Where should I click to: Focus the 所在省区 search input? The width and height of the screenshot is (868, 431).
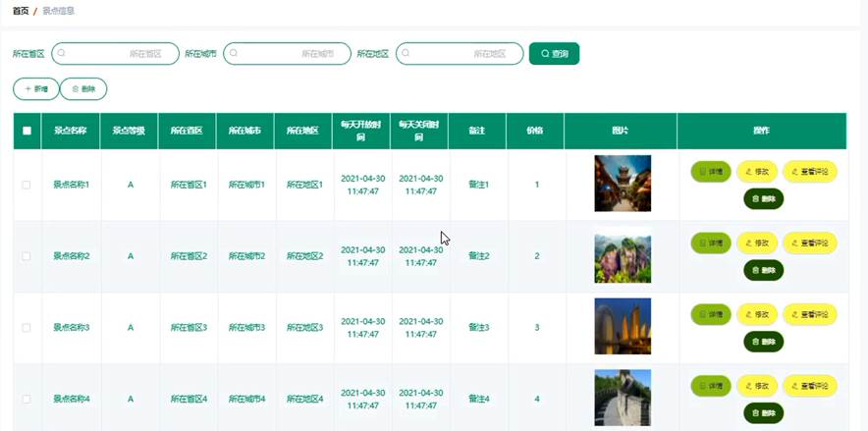tap(115, 54)
